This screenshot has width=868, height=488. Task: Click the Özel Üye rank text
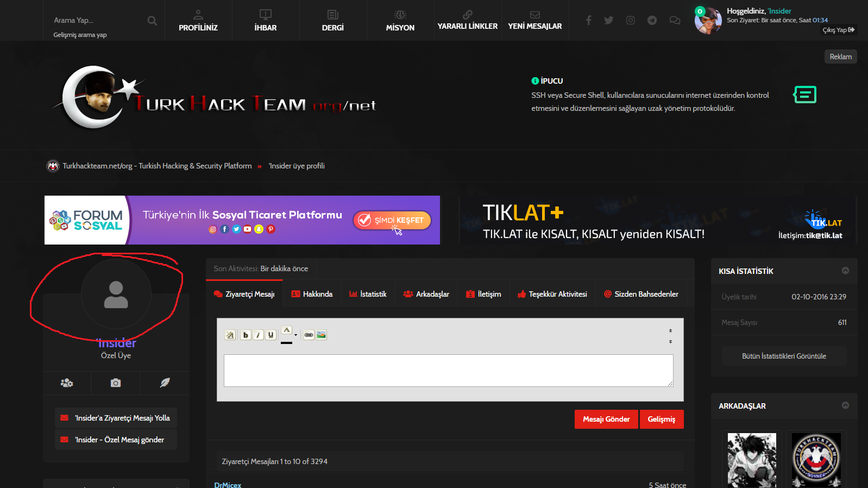pos(116,355)
